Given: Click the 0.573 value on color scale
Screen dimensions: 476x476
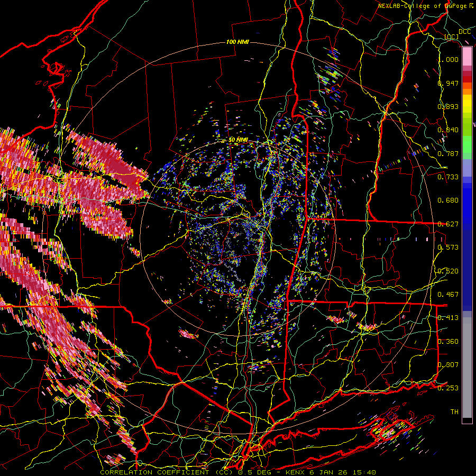Looking at the screenshot, I should [448, 248].
